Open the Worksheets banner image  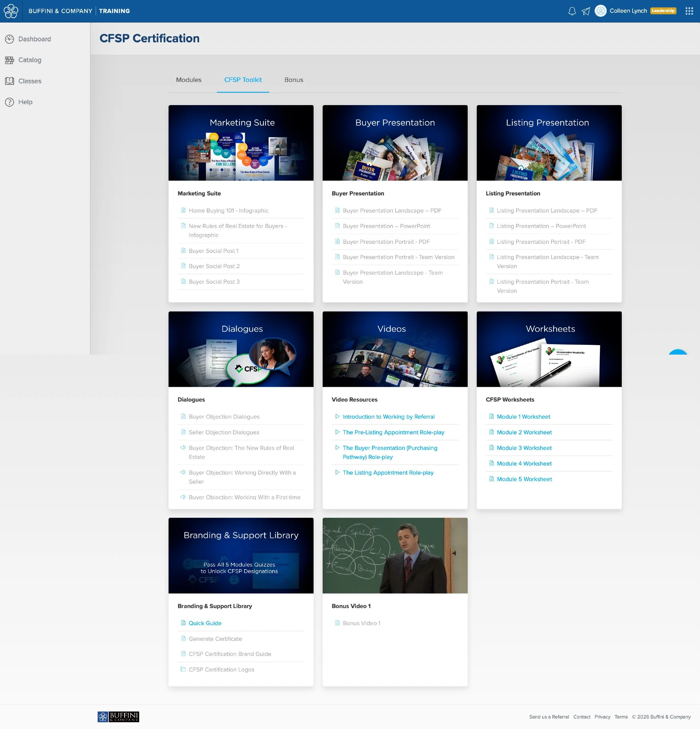tap(549, 349)
